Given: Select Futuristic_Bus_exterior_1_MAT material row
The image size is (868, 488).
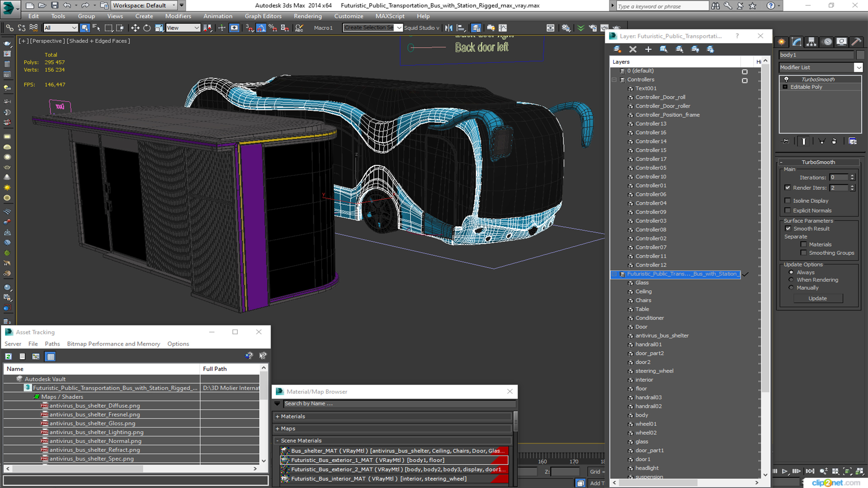Looking at the screenshot, I should tap(394, 460).
